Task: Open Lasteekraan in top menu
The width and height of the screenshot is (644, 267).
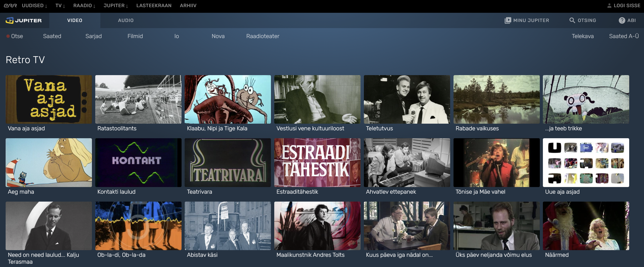Action: click(x=154, y=6)
